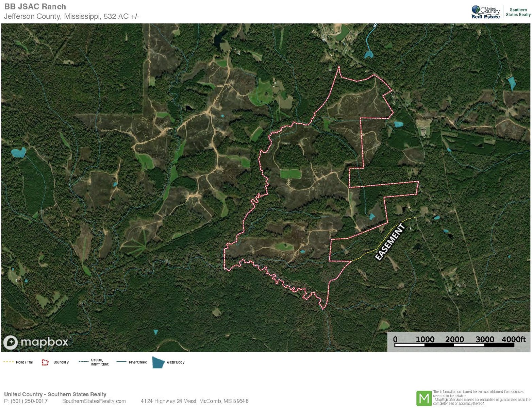
Task: Click the United Country Real Estate logo
Action: click(x=486, y=12)
